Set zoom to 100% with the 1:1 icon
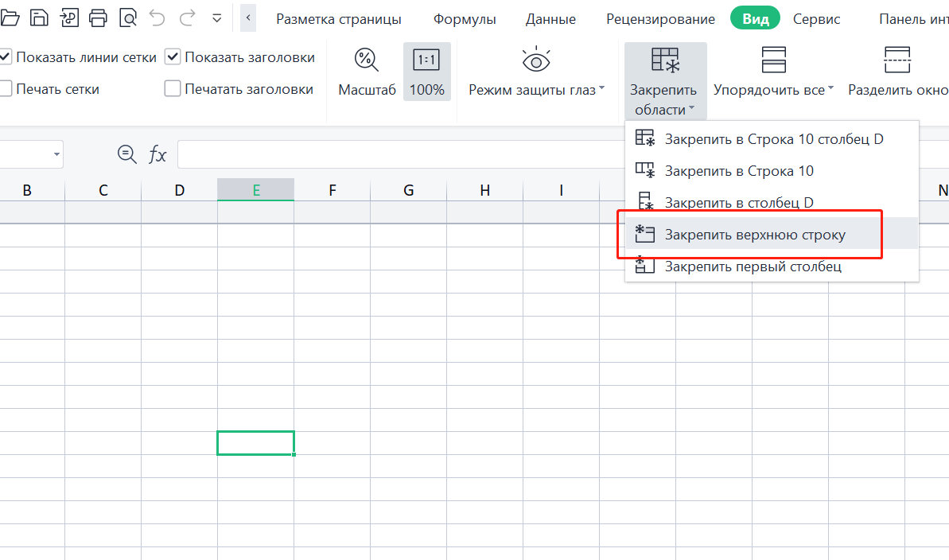 tap(426, 72)
